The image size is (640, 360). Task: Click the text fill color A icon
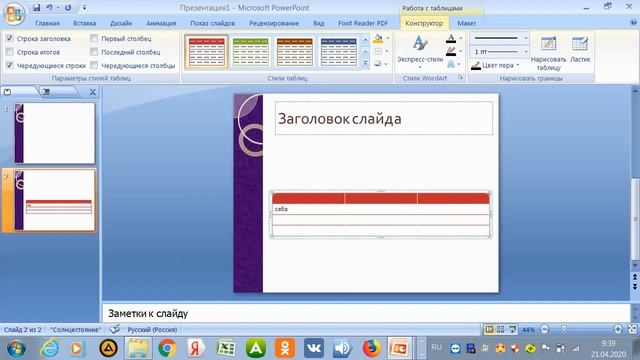(451, 39)
